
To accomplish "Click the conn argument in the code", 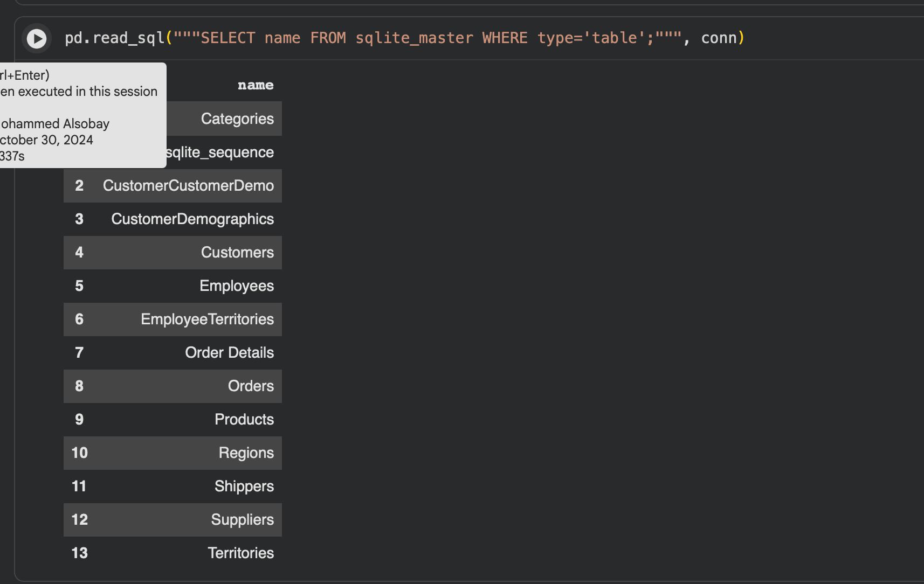I will coord(719,38).
